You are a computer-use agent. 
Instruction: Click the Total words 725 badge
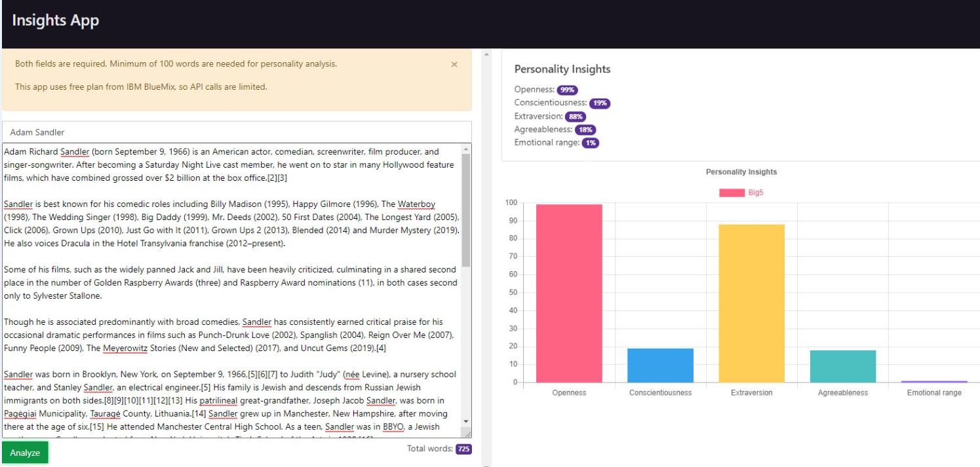463,449
